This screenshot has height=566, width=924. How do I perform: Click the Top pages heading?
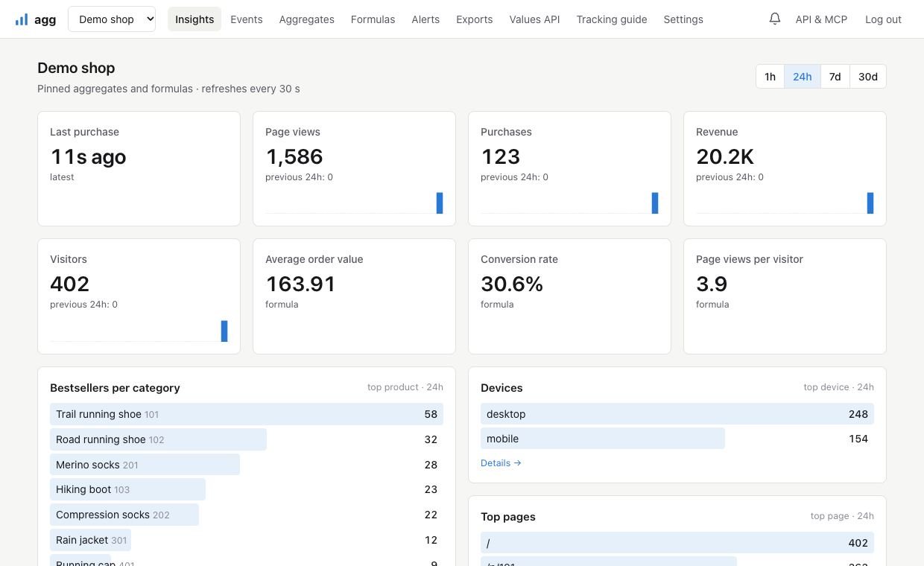pyautogui.click(x=508, y=517)
